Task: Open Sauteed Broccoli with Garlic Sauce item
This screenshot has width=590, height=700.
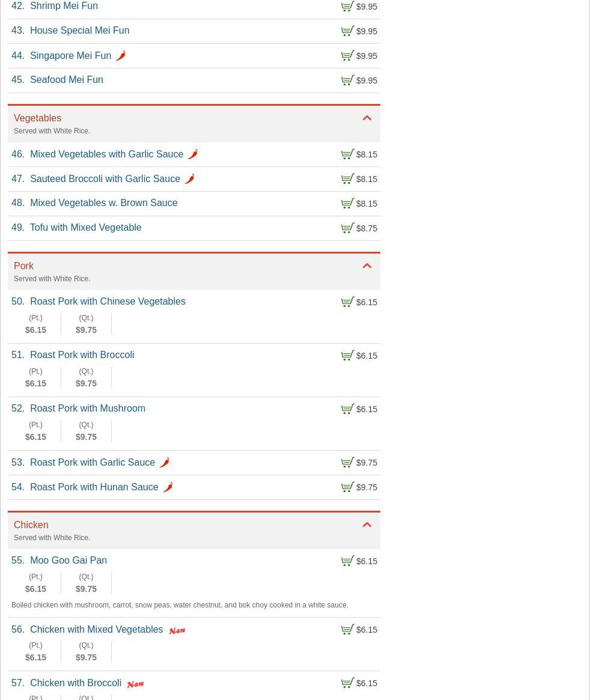Action: tap(105, 178)
